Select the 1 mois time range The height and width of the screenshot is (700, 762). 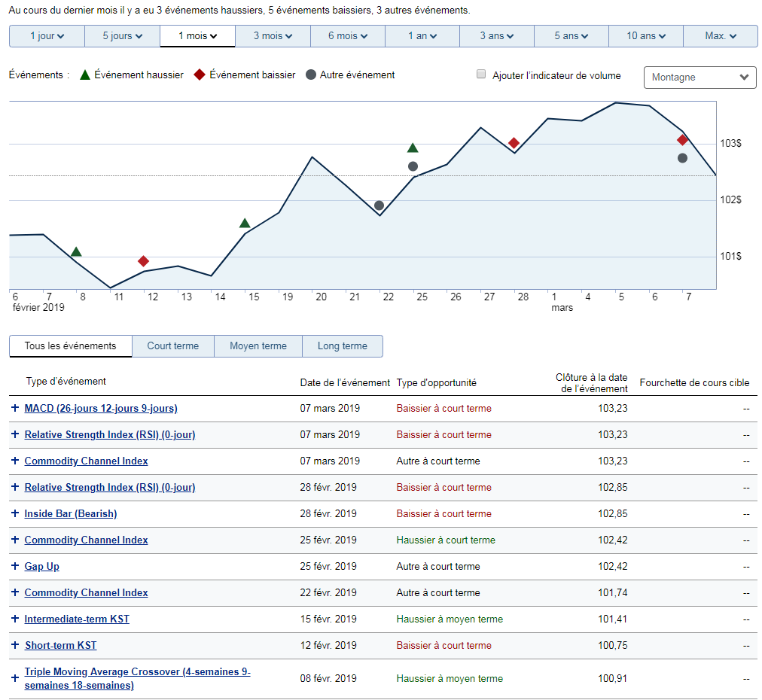pos(198,36)
